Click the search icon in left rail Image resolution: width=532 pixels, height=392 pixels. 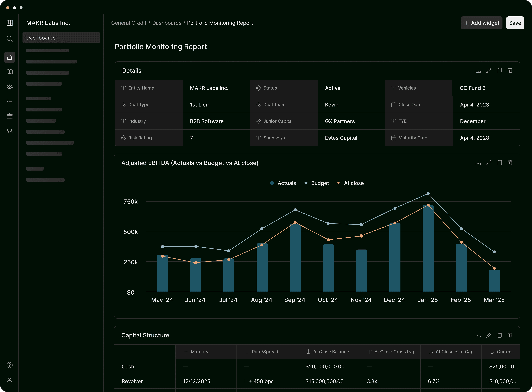[x=9, y=39]
